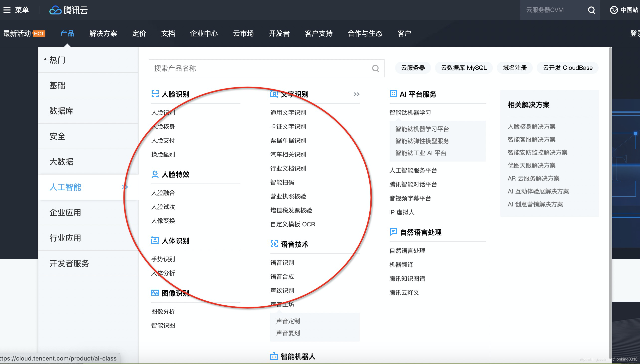Click the product search box magnifier
The width and height of the screenshot is (640, 364).
coord(375,69)
